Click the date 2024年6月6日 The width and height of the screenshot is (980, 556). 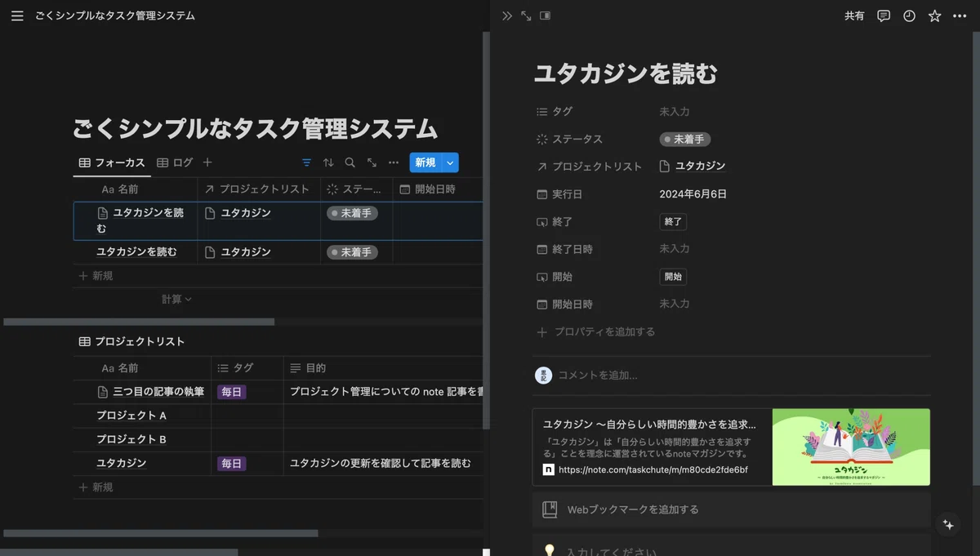point(693,194)
